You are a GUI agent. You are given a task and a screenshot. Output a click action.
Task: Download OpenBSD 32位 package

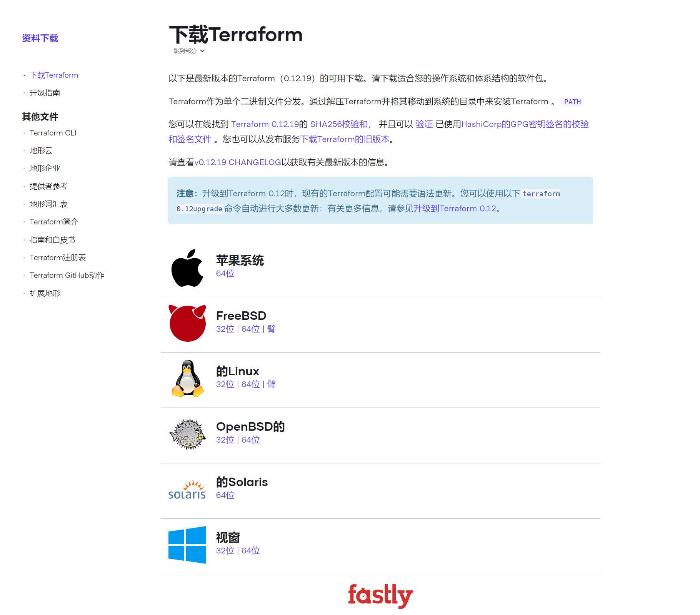click(x=225, y=440)
